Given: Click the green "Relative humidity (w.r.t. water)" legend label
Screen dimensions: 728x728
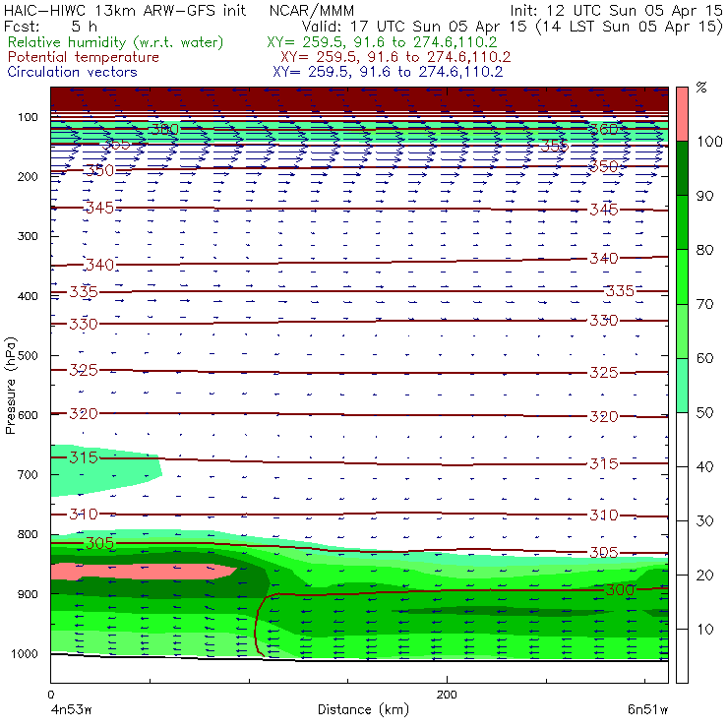Looking at the screenshot, I should [115, 42].
